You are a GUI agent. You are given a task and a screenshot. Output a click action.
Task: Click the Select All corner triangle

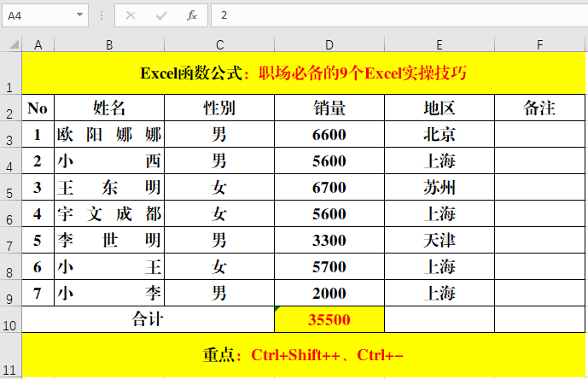click(x=14, y=44)
